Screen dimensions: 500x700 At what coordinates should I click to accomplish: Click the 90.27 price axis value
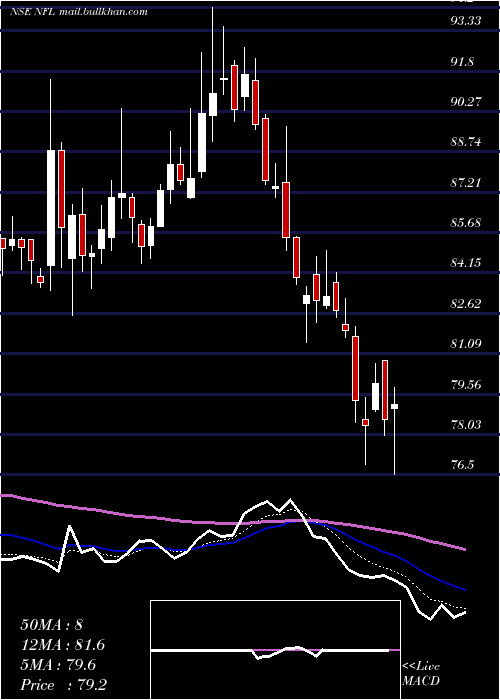466,101
